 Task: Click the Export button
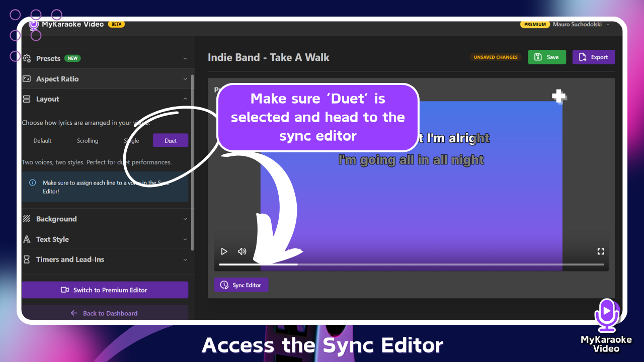(x=594, y=57)
